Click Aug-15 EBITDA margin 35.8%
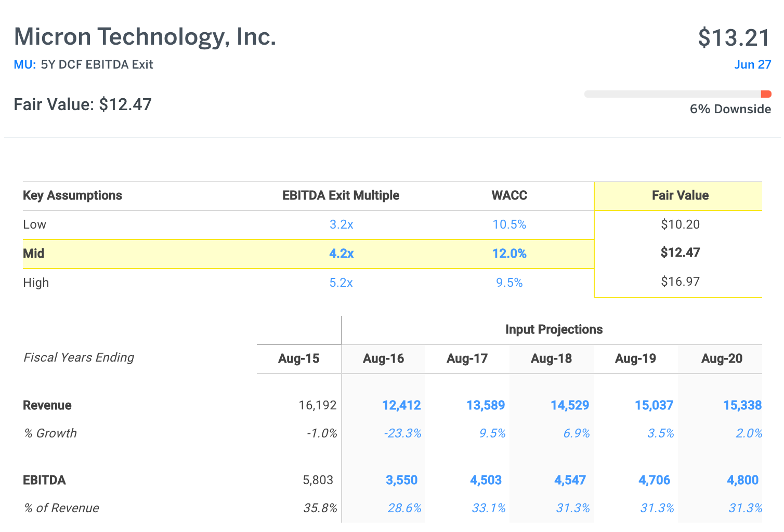Screen dimensions: 784x532 click(320, 508)
